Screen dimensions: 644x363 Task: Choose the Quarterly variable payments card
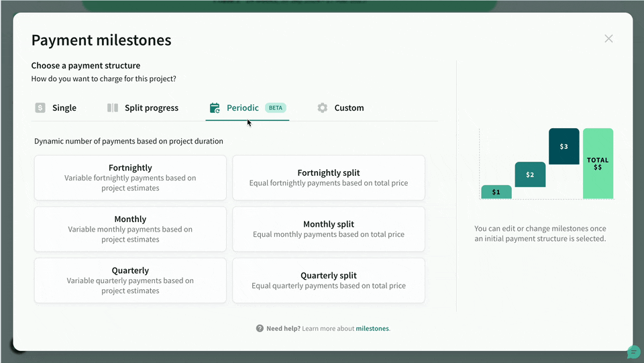[130, 280]
